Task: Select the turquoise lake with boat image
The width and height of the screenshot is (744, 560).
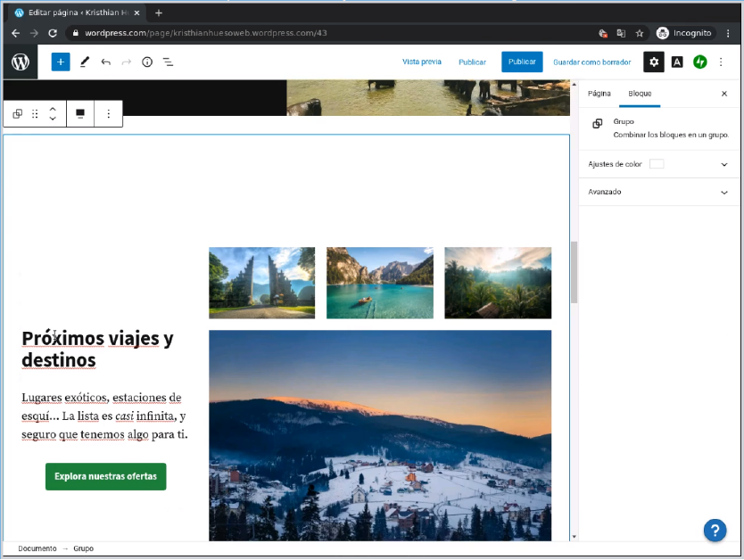Action: click(380, 283)
